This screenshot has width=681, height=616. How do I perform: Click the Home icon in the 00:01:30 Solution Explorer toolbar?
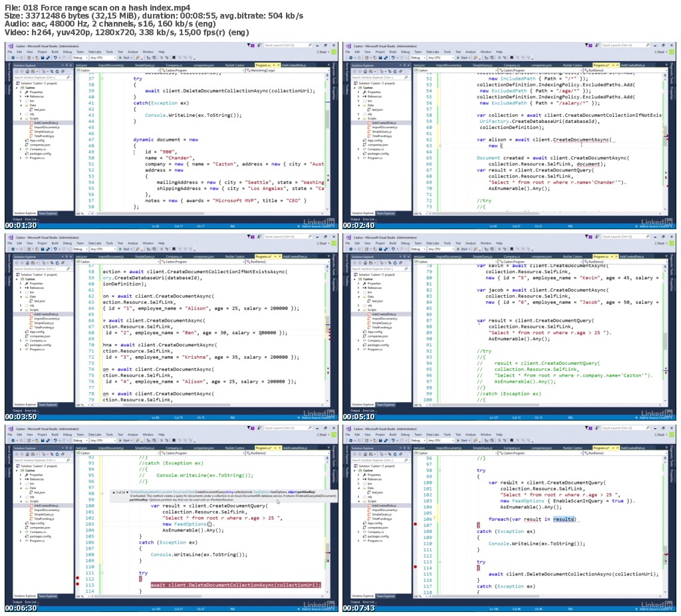(27, 71)
